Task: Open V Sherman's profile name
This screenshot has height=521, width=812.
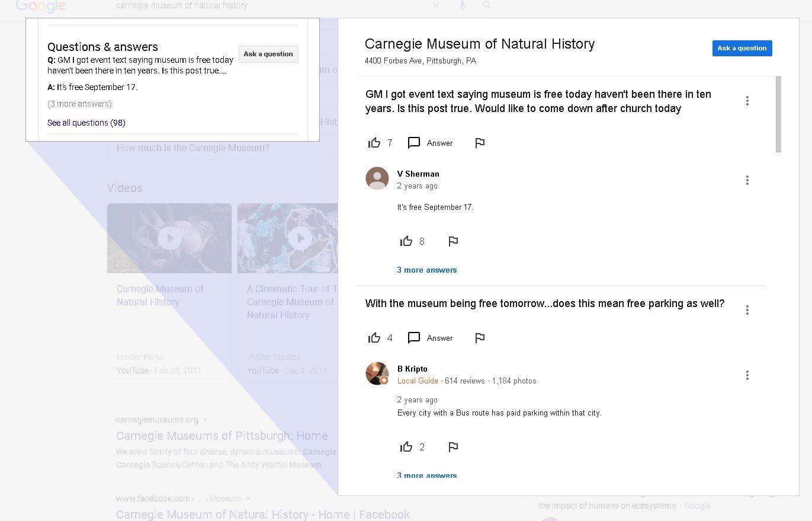Action: click(418, 174)
